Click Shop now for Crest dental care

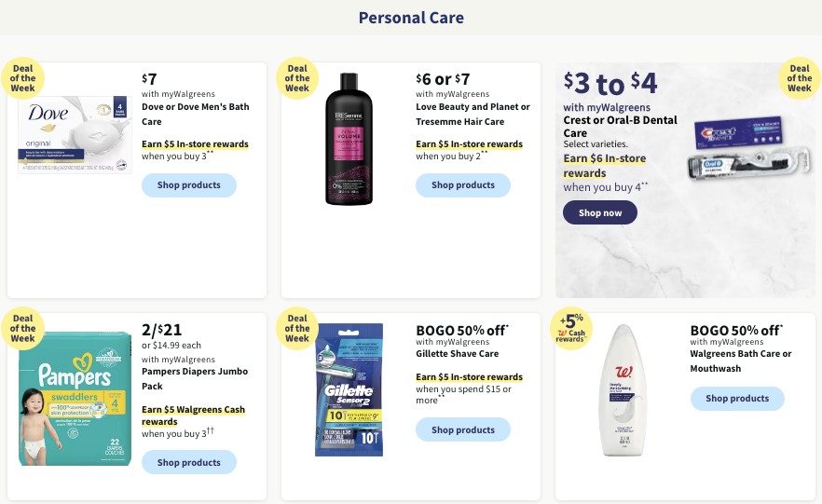click(600, 212)
